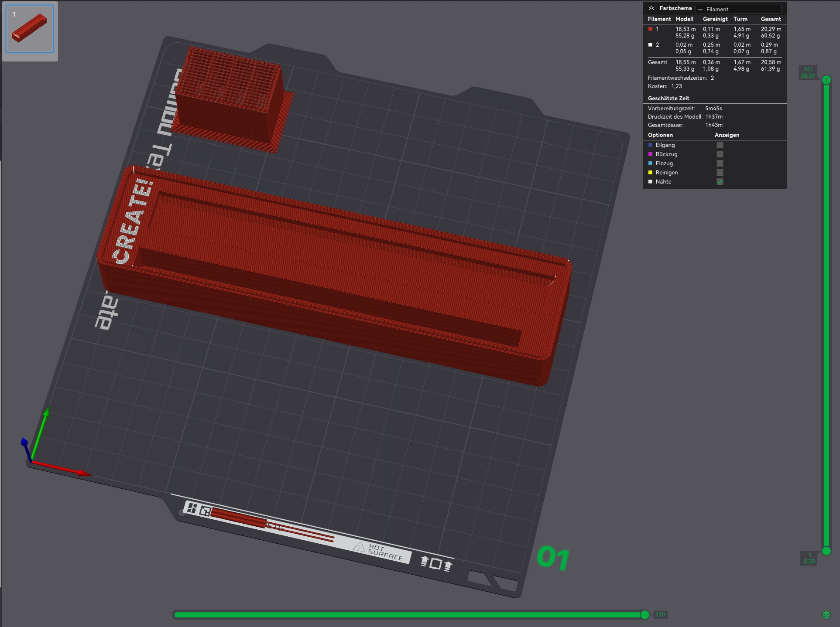The height and width of the screenshot is (627, 840).
Task: Enable the Eilgang display checkbox
Action: [720, 145]
